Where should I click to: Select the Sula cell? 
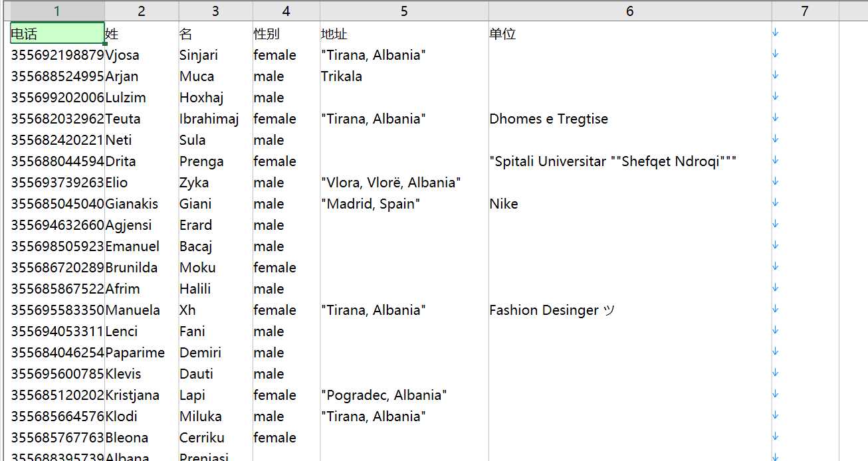point(216,140)
